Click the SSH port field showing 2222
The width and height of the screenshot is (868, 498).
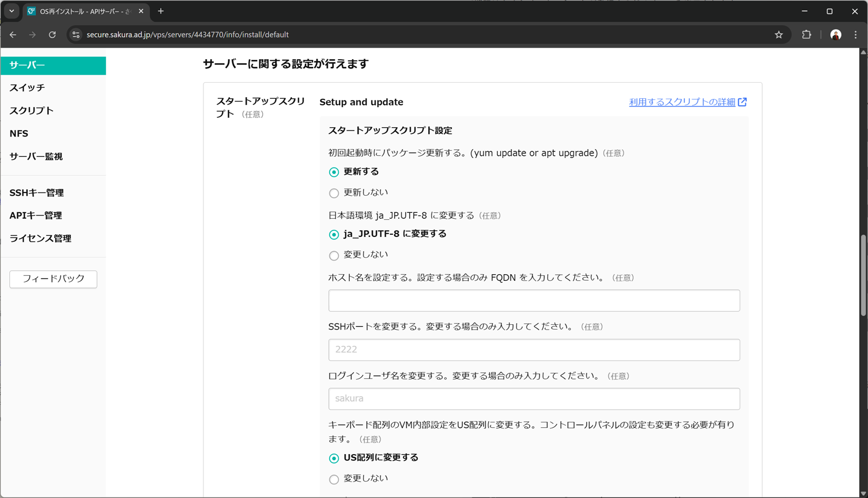click(x=534, y=349)
